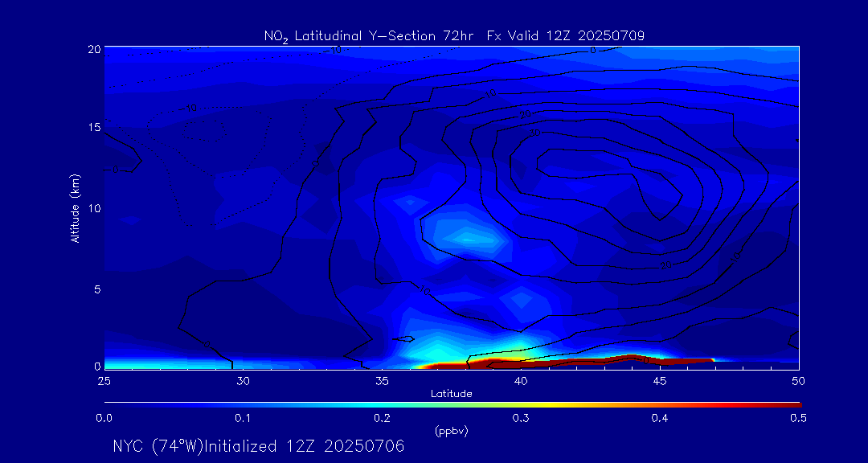The width and height of the screenshot is (868, 463).
Task: Select the Altitude (km) axis label
Action: (75, 207)
